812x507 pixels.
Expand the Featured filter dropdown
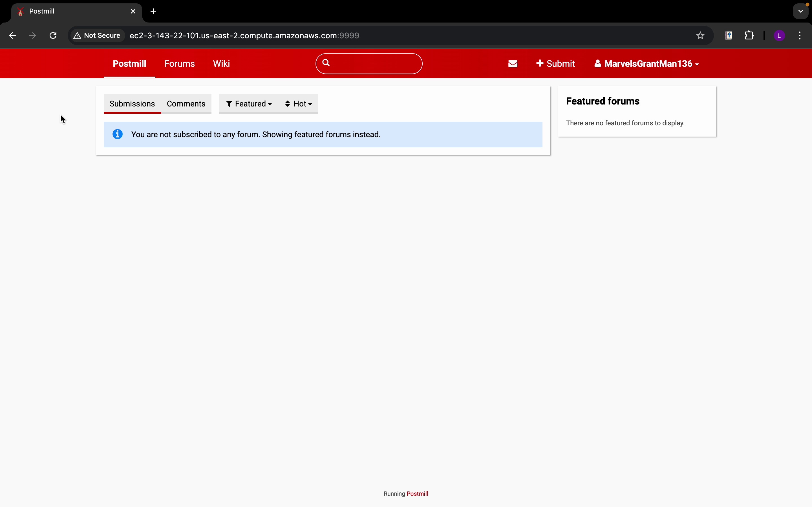point(249,104)
